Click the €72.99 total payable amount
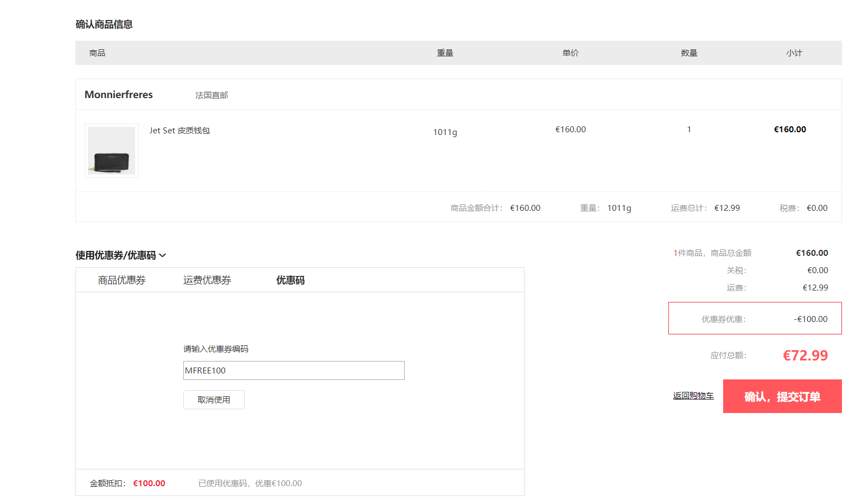 805,356
